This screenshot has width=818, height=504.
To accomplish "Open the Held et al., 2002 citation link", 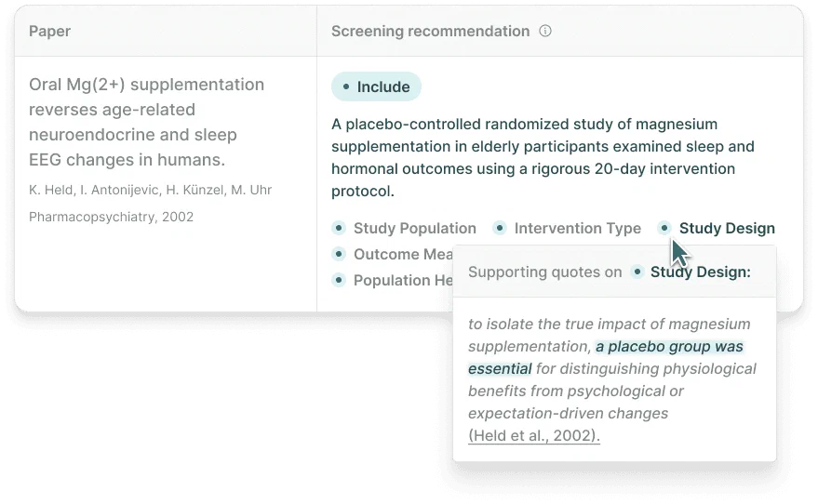I will click(533, 435).
